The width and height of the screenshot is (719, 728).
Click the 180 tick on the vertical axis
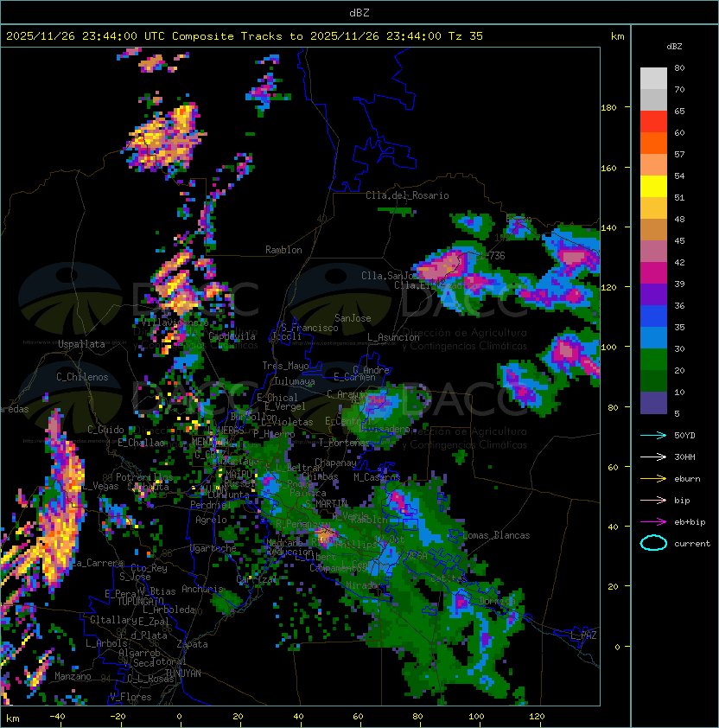608,108
